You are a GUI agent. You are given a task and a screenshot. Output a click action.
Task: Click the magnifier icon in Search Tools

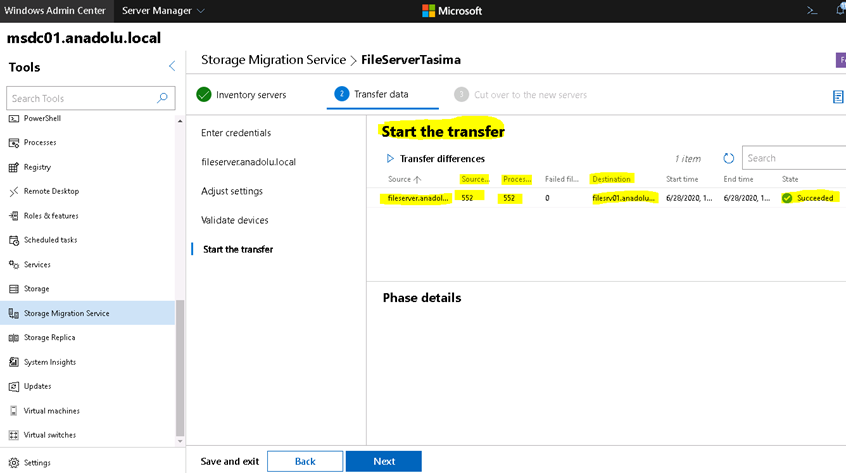162,98
